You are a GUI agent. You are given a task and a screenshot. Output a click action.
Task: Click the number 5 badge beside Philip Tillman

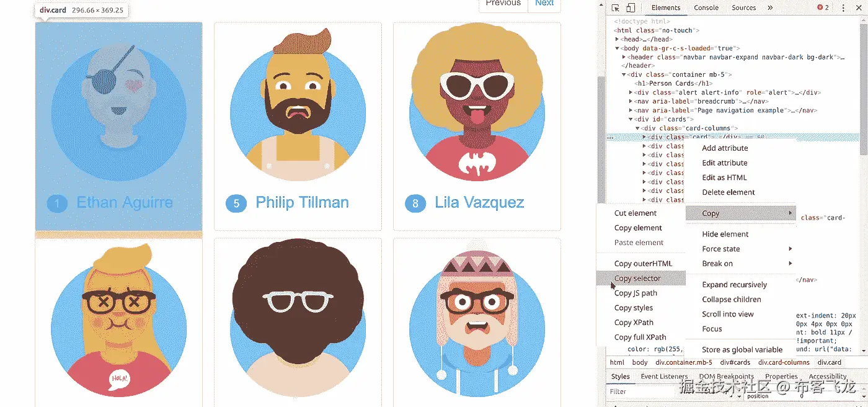pyautogui.click(x=236, y=204)
